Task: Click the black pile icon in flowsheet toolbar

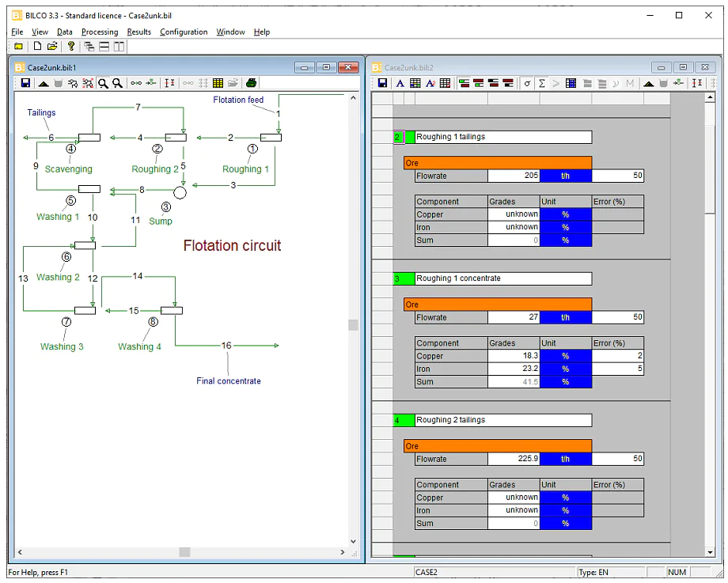Action: click(44, 83)
